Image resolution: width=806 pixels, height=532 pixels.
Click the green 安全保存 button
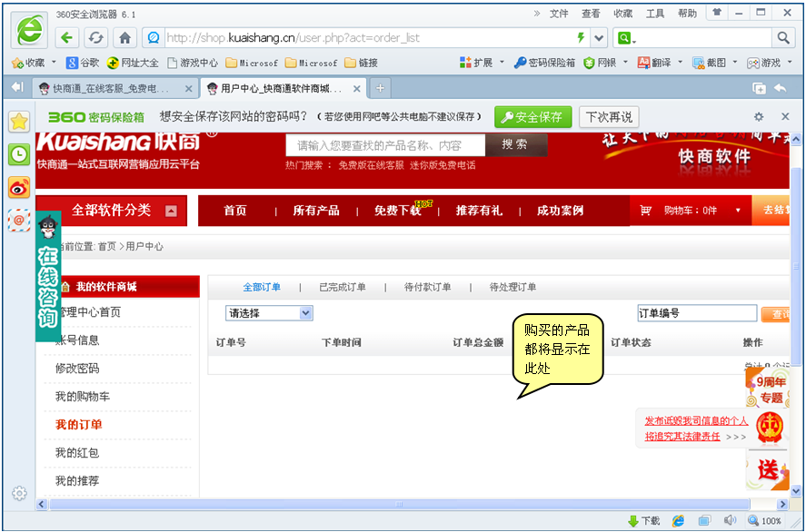pos(533,117)
